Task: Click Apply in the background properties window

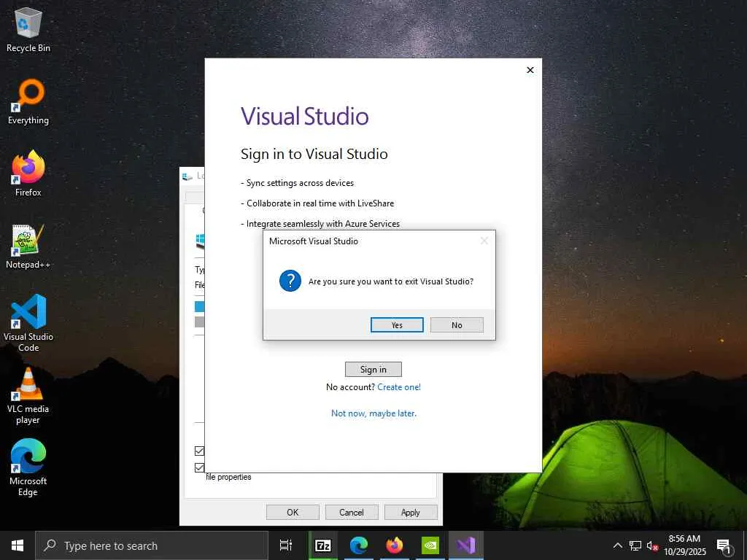Action: [x=411, y=513]
